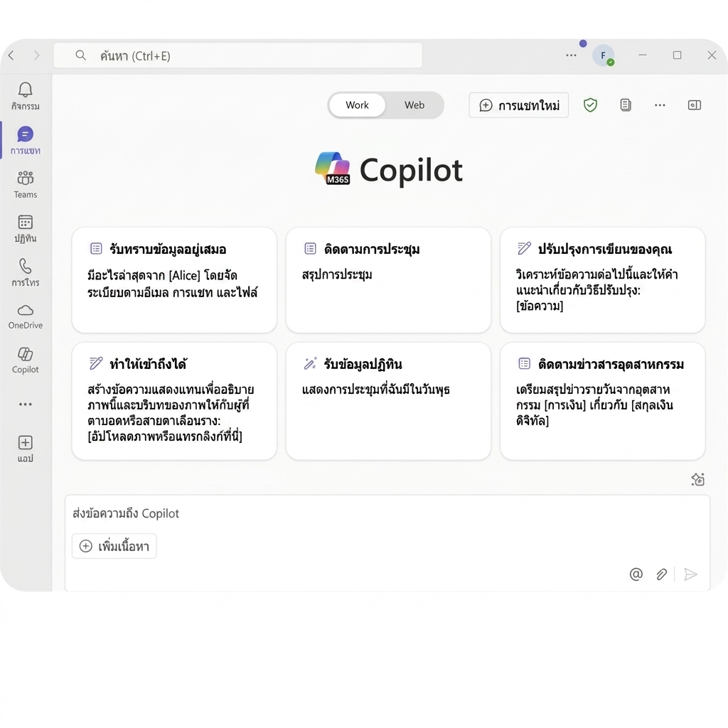Open the profile avatar F
This screenshot has height=728, width=728.
[x=603, y=55]
